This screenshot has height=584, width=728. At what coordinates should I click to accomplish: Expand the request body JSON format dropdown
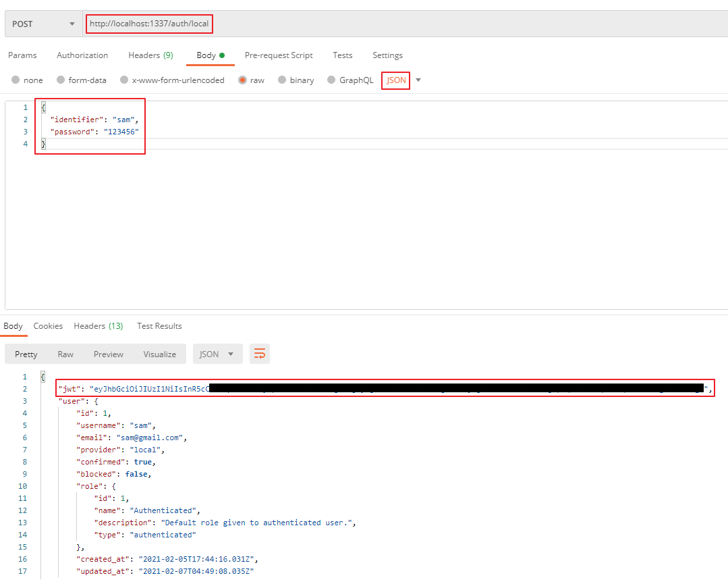coord(418,80)
